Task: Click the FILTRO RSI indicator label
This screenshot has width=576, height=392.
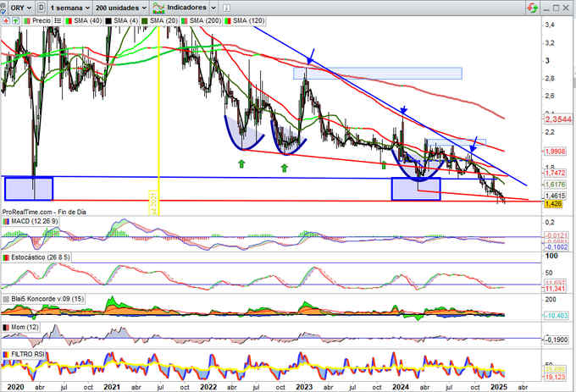Action: 26,353
